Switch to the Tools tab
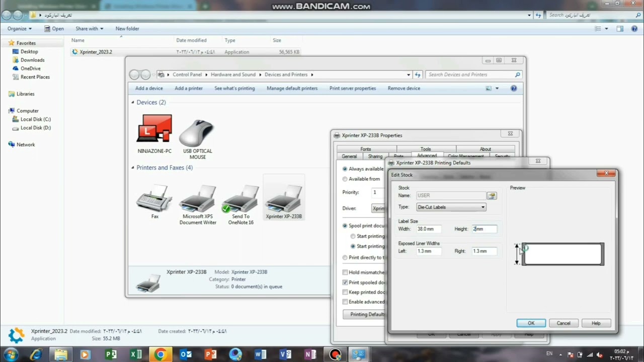Screen dimensions: 644x362 [x=426, y=149]
